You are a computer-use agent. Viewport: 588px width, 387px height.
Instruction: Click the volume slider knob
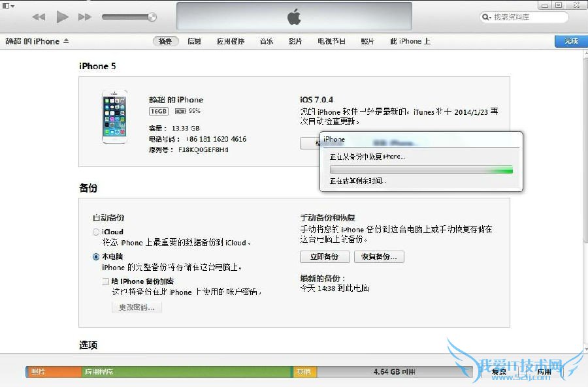point(152,17)
